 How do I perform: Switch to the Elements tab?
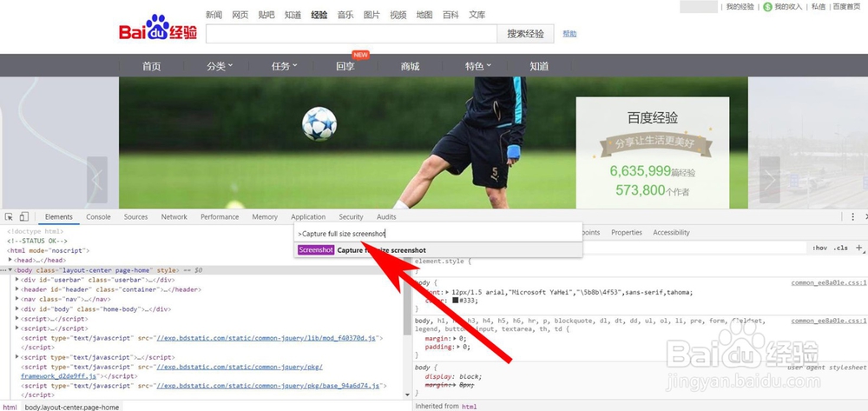tap(59, 216)
